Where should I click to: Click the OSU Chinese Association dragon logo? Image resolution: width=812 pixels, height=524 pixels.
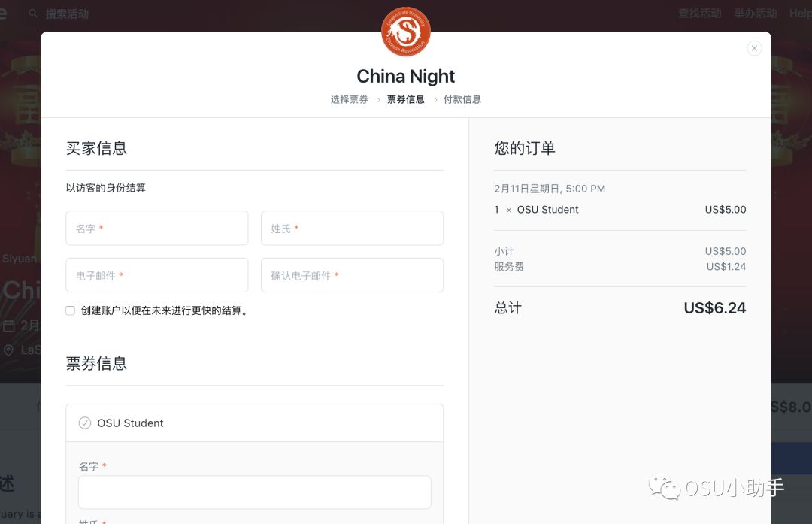pyautogui.click(x=406, y=32)
